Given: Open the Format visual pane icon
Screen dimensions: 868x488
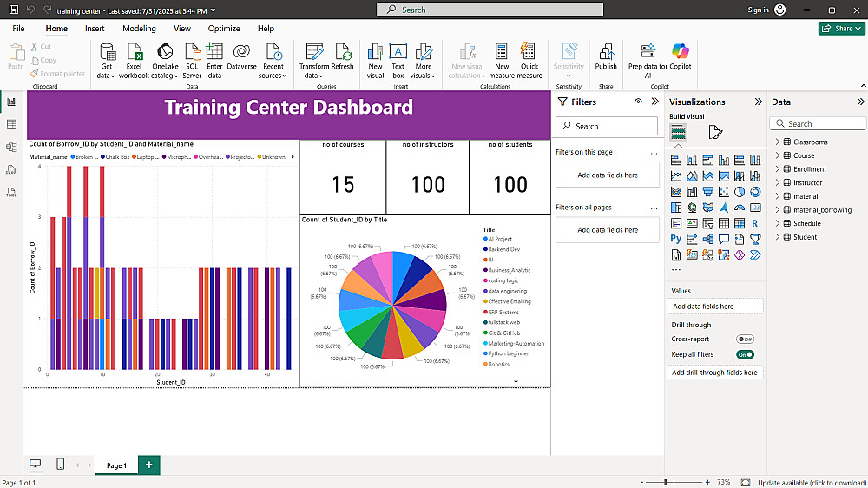Looking at the screenshot, I should point(715,132).
